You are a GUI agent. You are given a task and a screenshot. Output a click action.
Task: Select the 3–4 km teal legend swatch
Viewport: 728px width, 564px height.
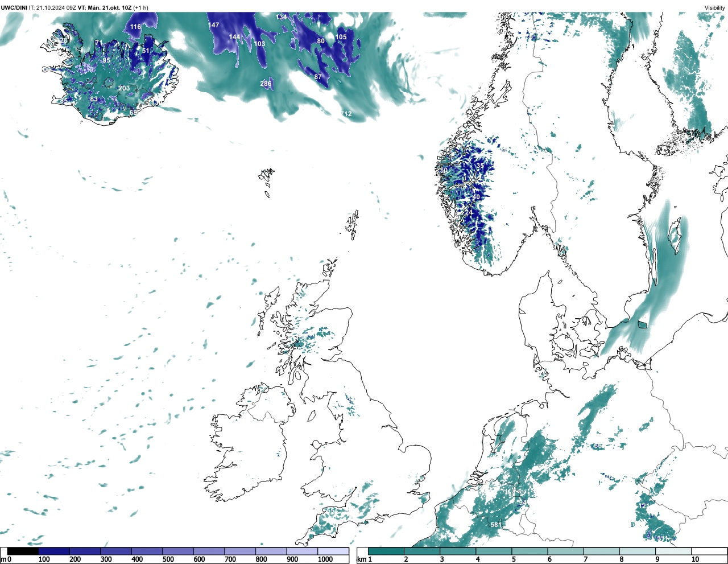click(458, 551)
